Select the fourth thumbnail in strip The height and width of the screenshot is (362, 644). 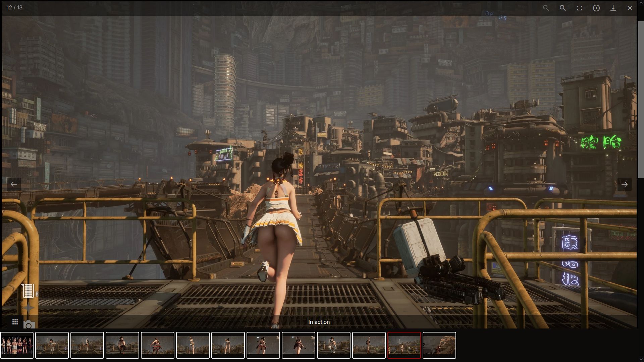pyautogui.click(x=122, y=345)
